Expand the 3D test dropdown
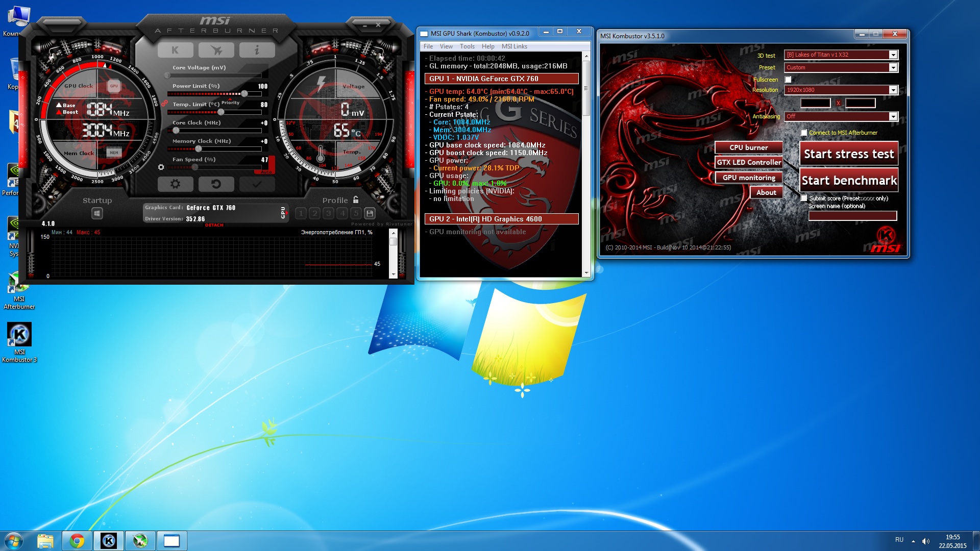The height and width of the screenshot is (551, 980). tap(893, 55)
